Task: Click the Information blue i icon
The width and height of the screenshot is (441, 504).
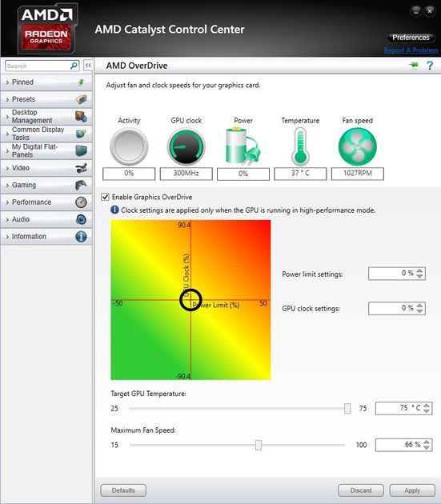Action: coord(81,236)
